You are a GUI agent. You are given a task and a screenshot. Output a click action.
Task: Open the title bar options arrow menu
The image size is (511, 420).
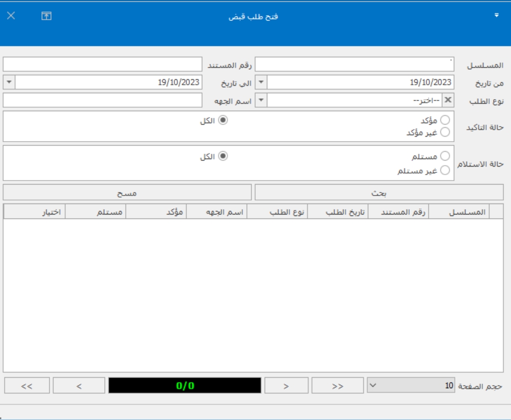(496, 16)
